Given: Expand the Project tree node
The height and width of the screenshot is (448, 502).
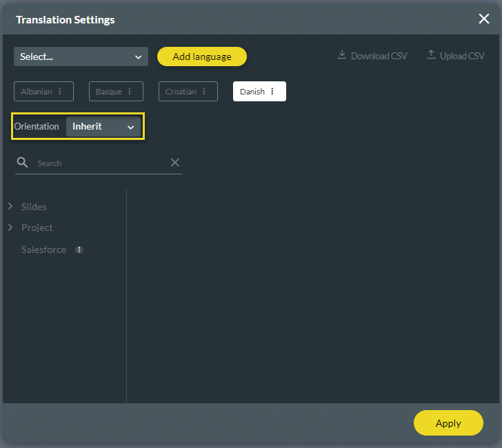Looking at the screenshot, I should [10, 227].
